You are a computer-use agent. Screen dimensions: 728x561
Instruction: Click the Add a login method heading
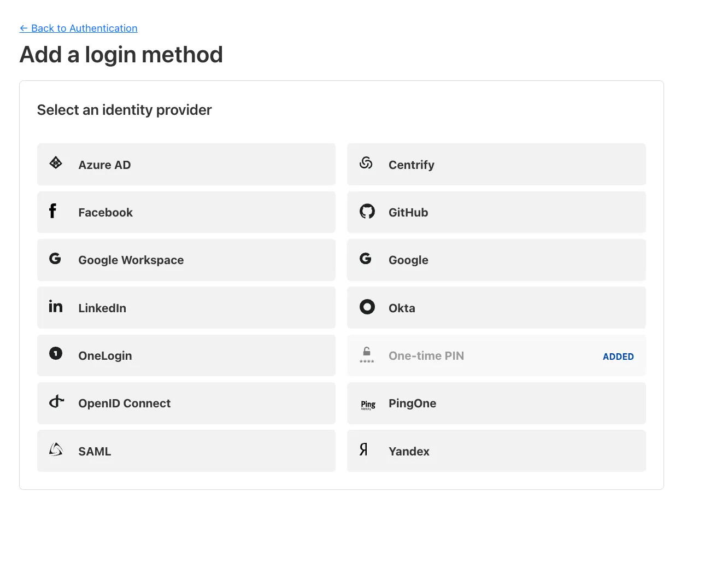[121, 55]
